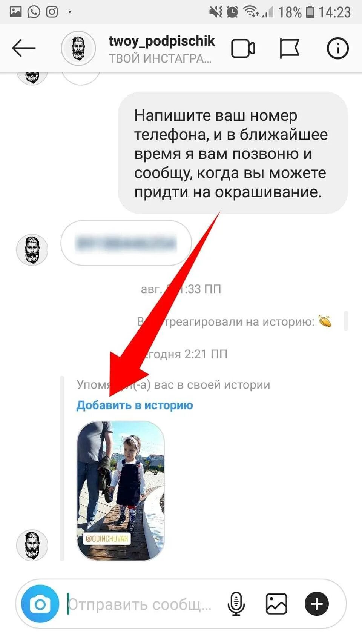362x644 pixels.
Task: Tap the flag icon in the header
Action: [290, 49]
